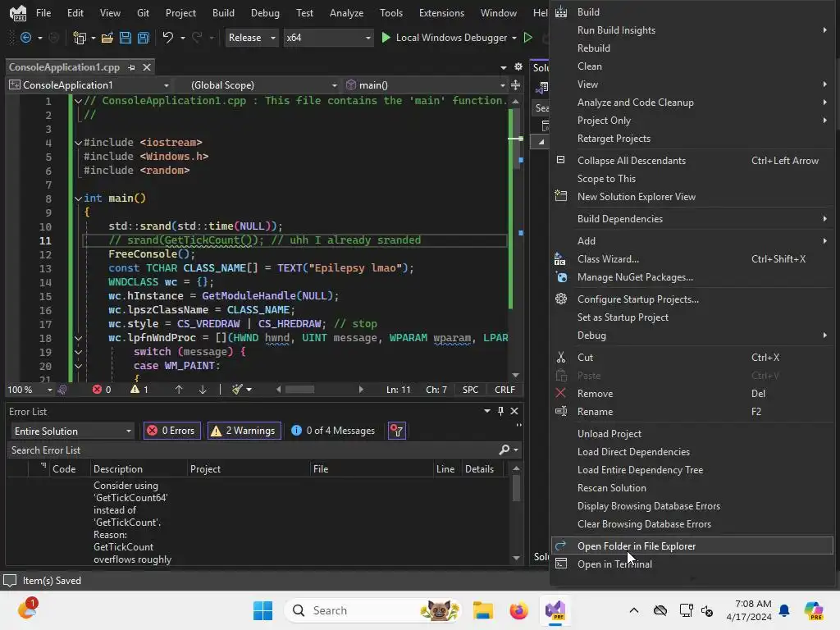Choose Set as Startup Project
Image resolution: width=840 pixels, height=630 pixels.
(692, 317)
